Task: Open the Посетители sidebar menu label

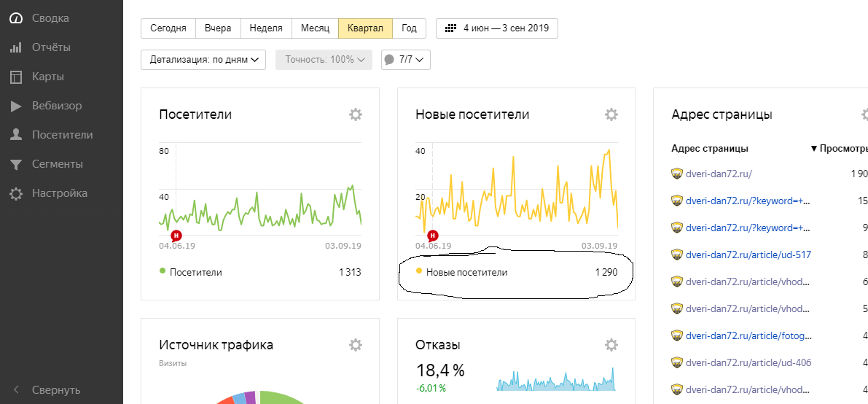Action: 62,135
